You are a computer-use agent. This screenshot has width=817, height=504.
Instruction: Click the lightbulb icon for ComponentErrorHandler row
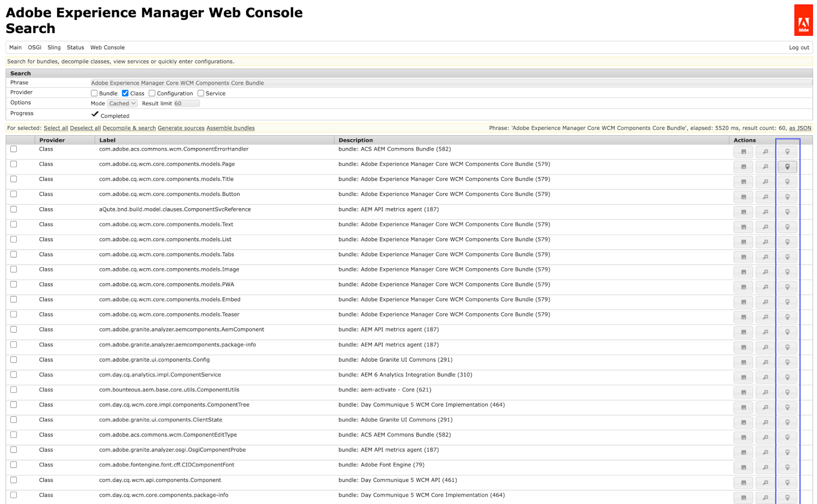(787, 152)
